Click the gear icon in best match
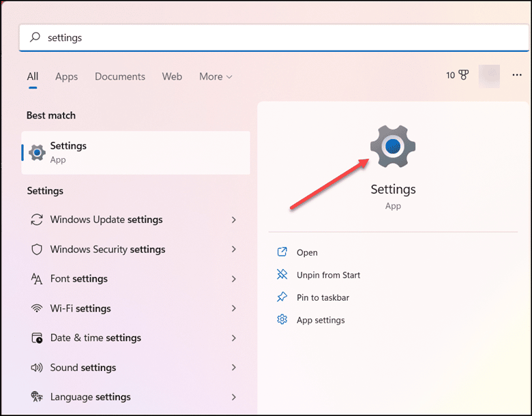The height and width of the screenshot is (416, 532). click(x=37, y=153)
